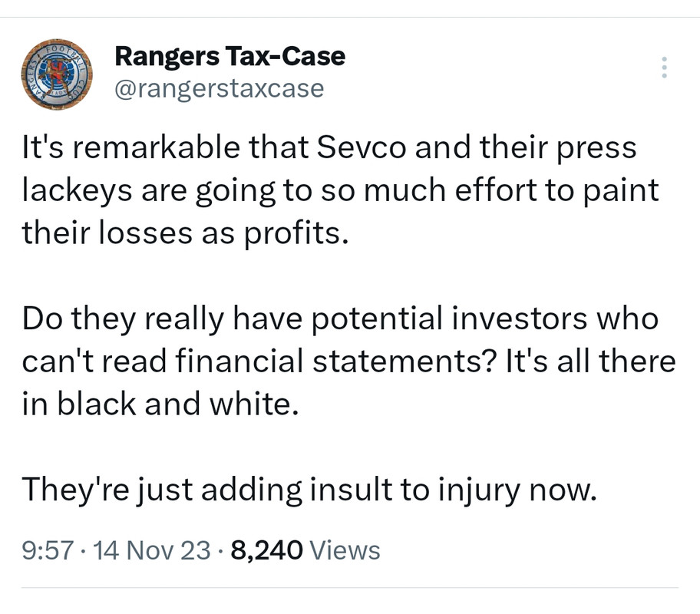Click the @rangerstaxcase handle
Image resolution: width=700 pixels, height=614 pixels.
219,89
